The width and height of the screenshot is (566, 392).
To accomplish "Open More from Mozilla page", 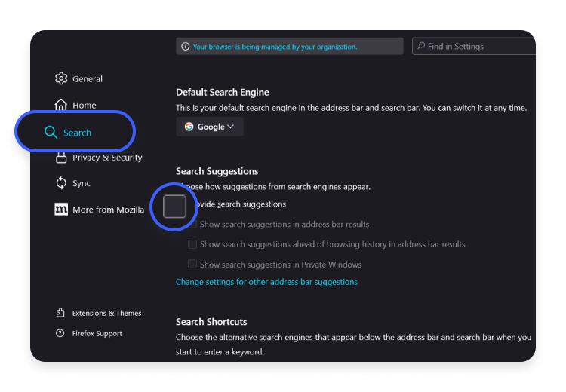I will 100,210.
